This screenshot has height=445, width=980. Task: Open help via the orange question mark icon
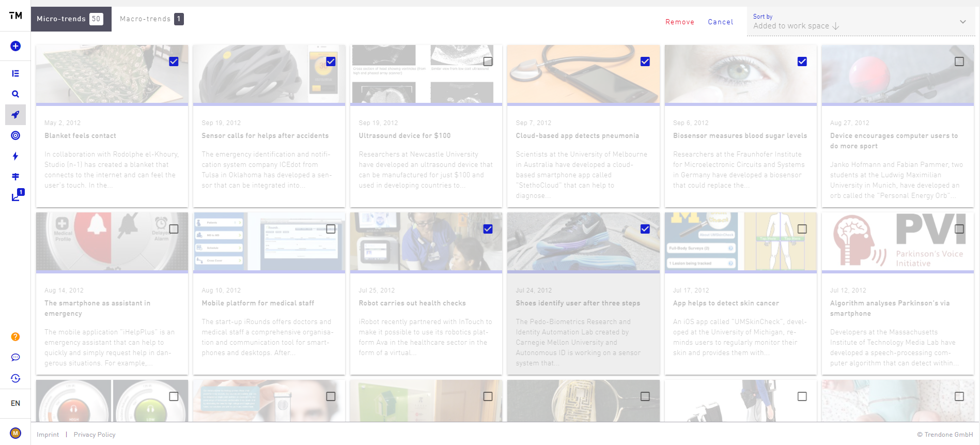(15, 337)
